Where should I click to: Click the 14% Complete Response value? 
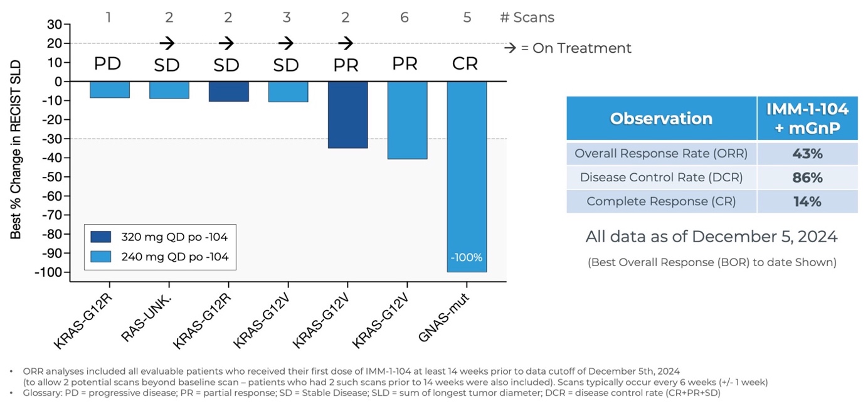(x=807, y=201)
